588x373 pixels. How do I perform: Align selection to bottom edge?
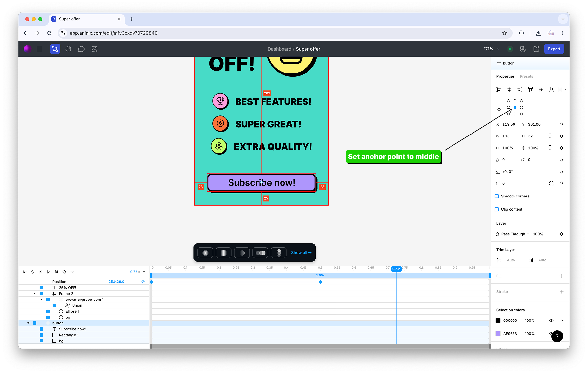(x=551, y=90)
